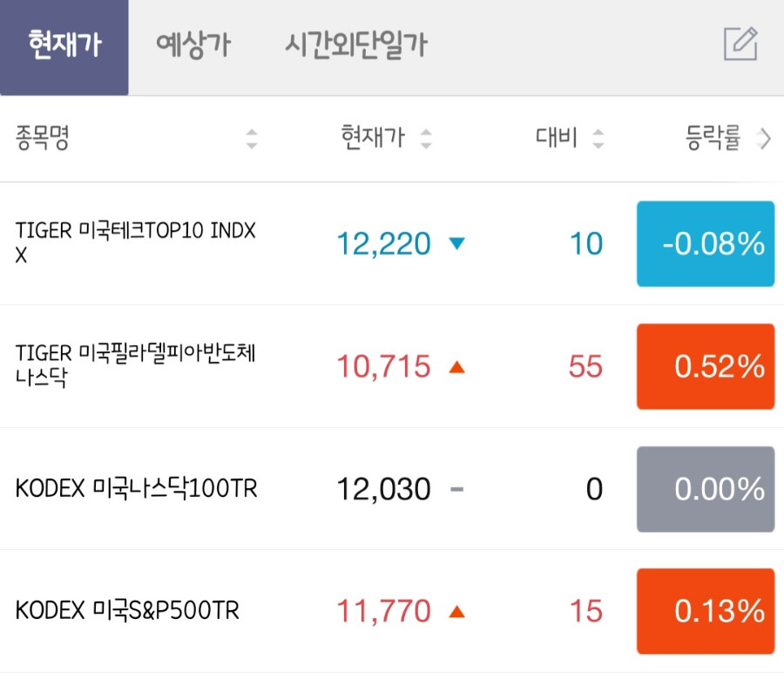The width and height of the screenshot is (784, 693).
Task: Click the down triangle beside 12,220
Action: (457, 243)
